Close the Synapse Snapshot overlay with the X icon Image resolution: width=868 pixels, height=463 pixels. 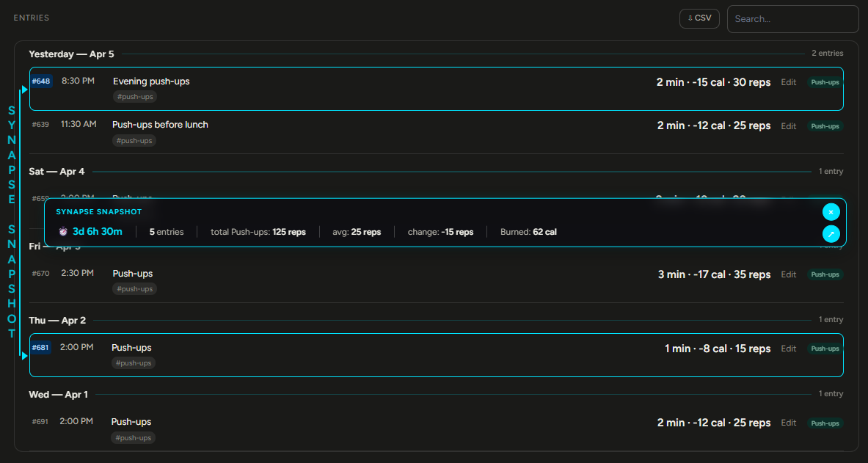tap(831, 211)
